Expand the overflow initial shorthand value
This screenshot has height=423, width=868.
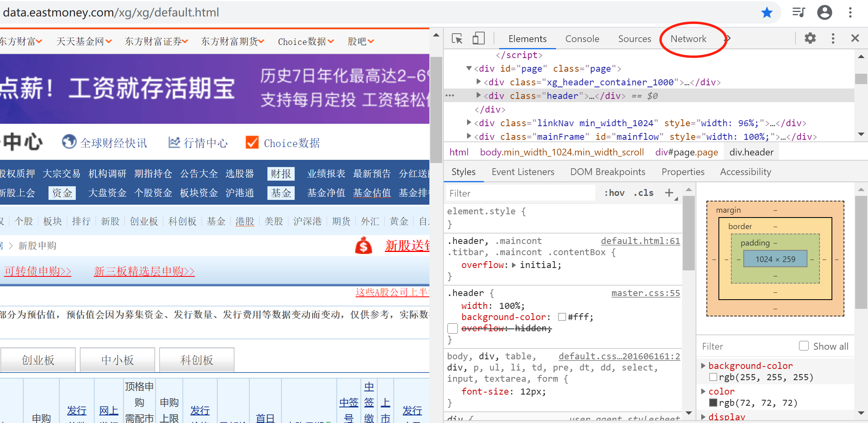(514, 265)
